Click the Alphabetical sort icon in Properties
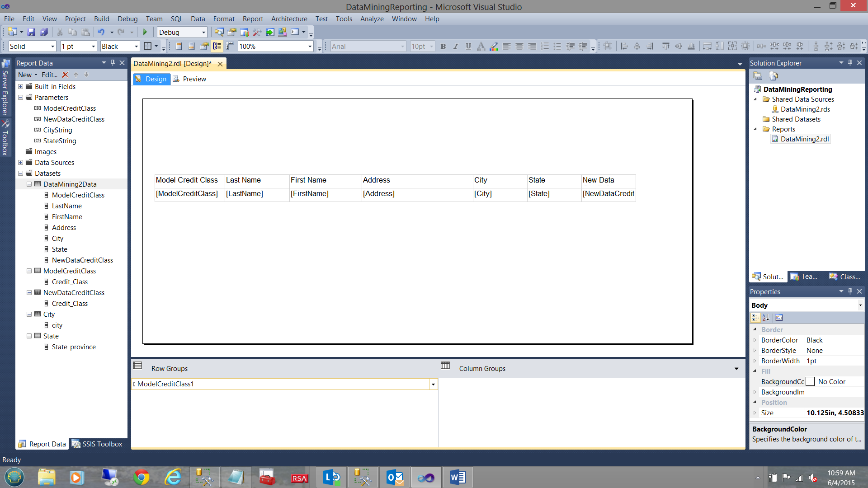The width and height of the screenshot is (868, 488). [x=765, y=318]
